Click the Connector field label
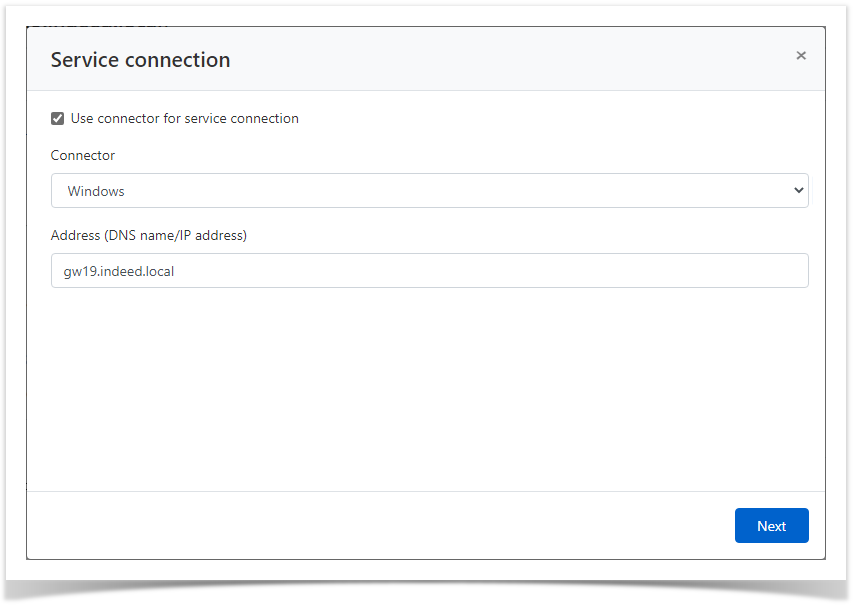The image size is (860, 609). (82, 155)
